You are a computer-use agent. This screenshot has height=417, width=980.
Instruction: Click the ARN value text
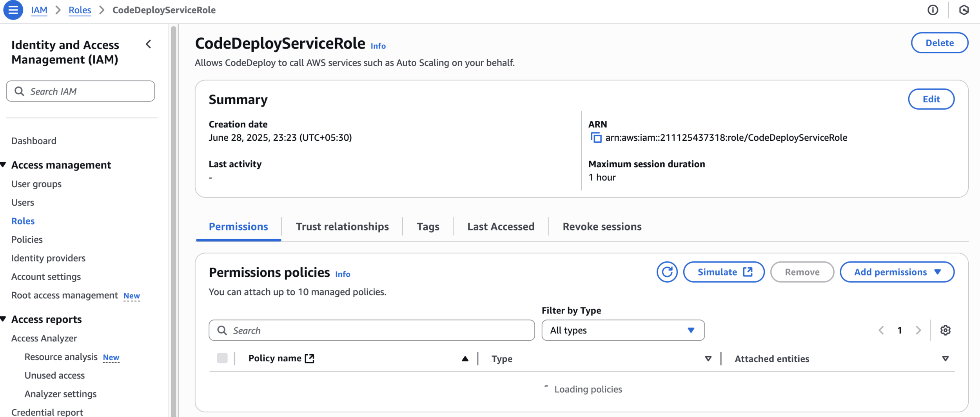726,138
